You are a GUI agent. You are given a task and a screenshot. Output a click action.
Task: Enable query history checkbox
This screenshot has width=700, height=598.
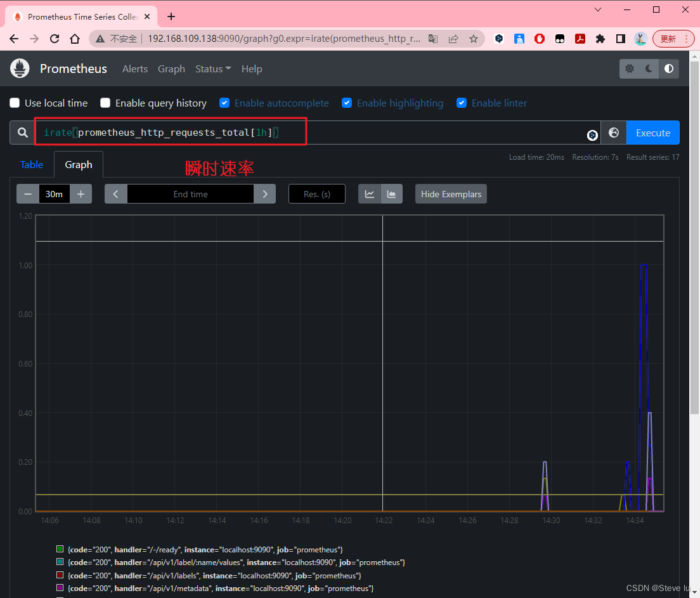click(x=105, y=103)
